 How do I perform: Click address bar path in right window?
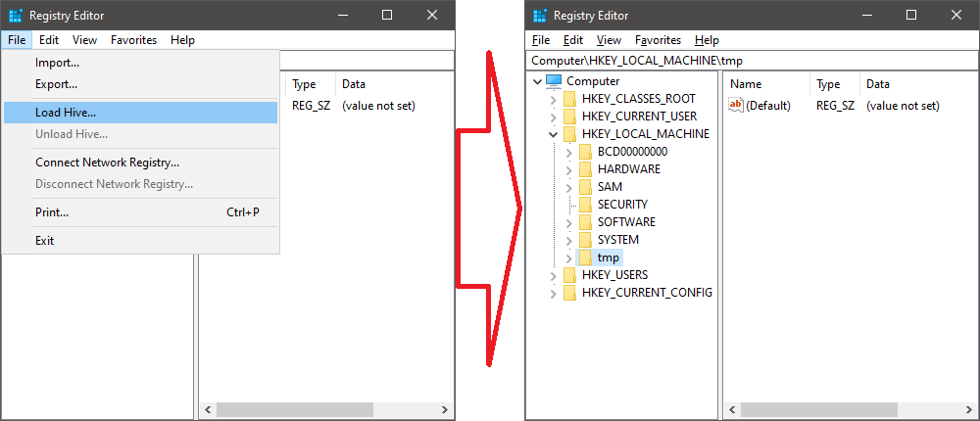tap(637, 61)
